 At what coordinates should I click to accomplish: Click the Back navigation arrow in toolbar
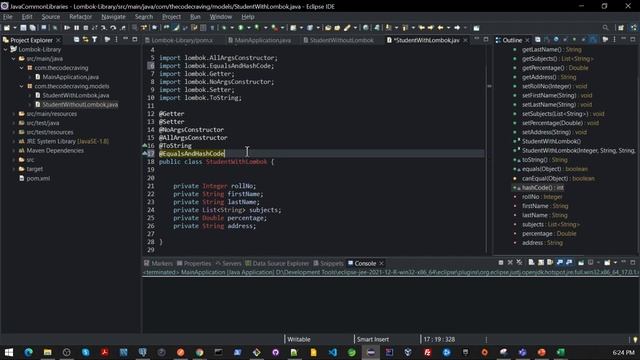coord(440,28)
